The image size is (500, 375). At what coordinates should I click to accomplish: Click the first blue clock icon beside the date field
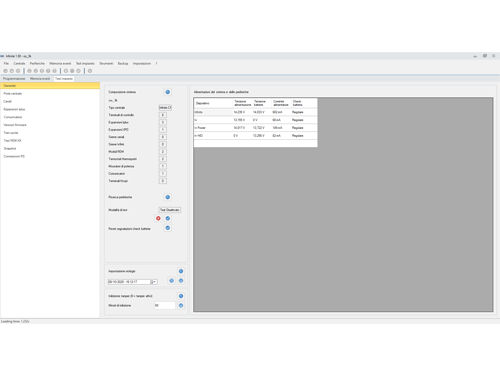[x=172, y=281]
